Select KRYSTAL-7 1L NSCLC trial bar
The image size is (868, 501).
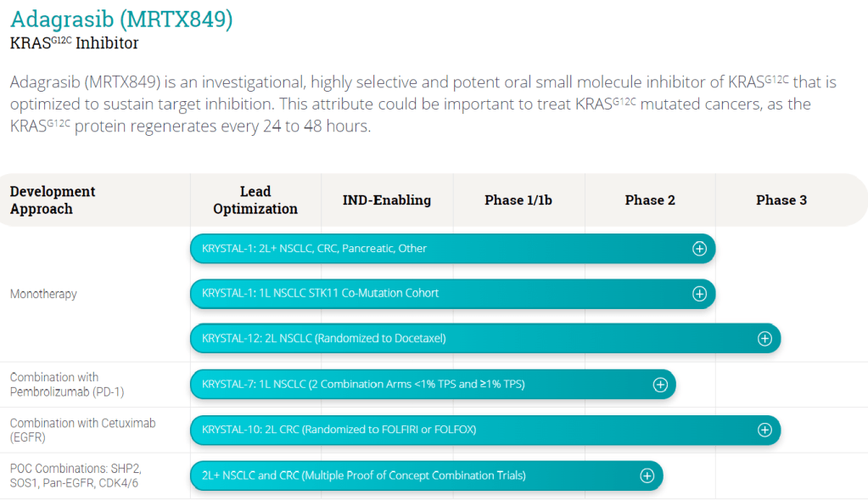click(x=407, y=385)
